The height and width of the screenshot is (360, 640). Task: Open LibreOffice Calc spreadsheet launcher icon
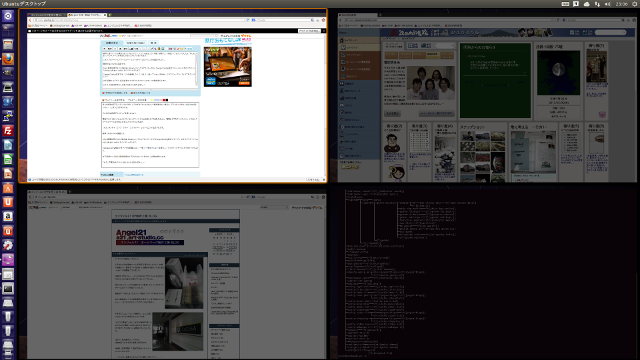click(8, 159)
